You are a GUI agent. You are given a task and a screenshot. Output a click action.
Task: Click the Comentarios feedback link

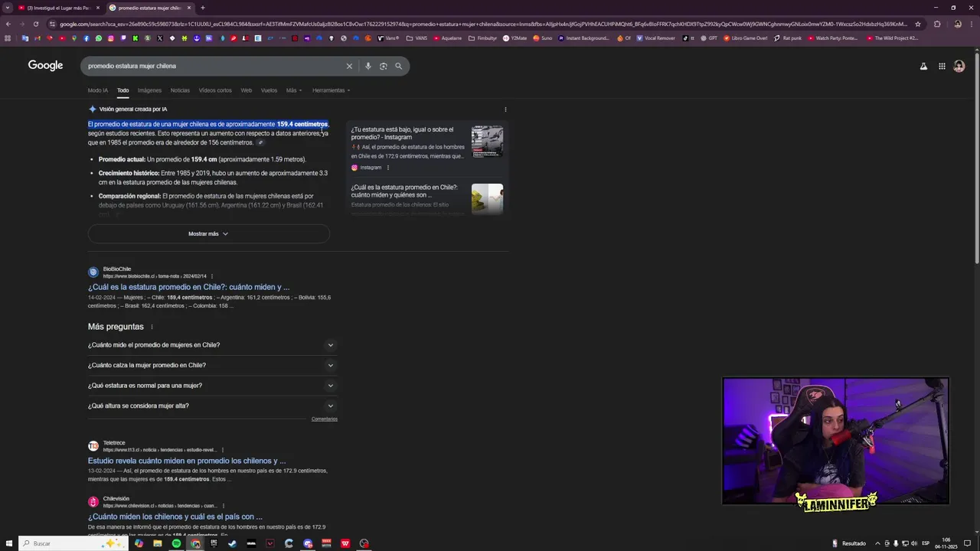coord(325,419)
